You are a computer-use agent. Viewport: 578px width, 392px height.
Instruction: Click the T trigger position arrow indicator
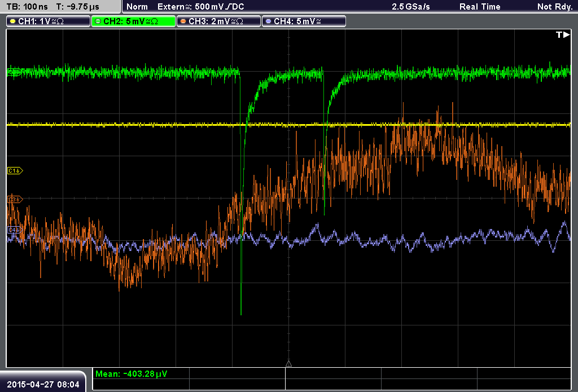[563, 34]
